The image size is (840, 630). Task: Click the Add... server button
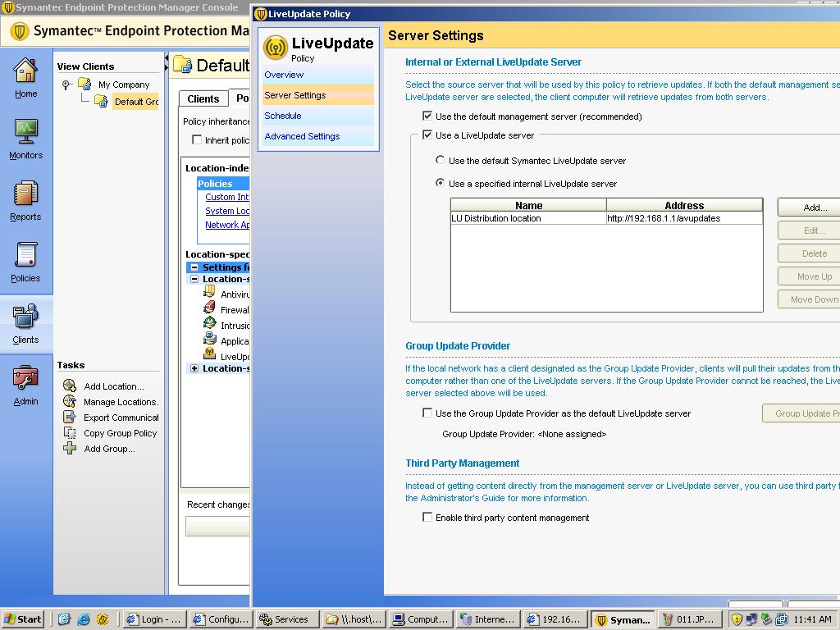[x=808, y=208]
